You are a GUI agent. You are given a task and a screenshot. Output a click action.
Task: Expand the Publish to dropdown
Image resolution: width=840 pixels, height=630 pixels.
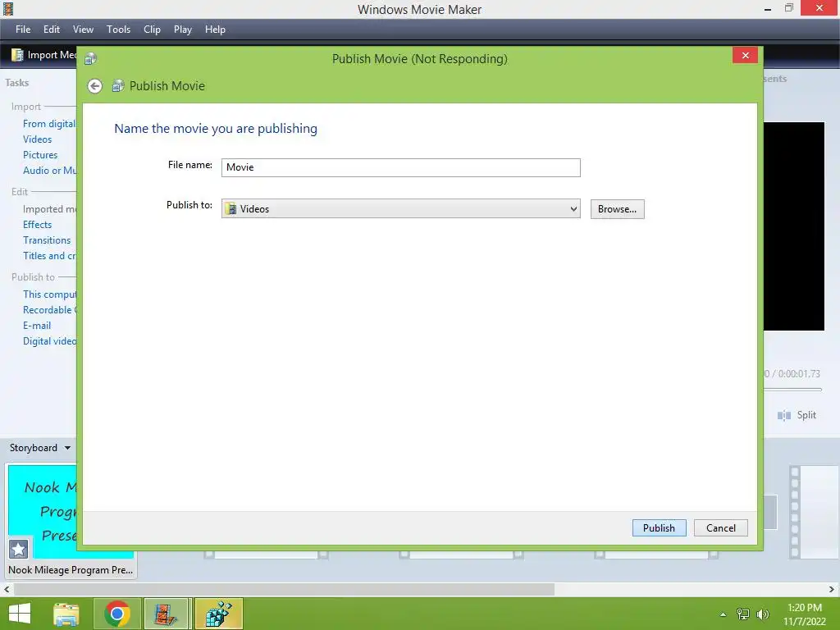click(573, 208)
